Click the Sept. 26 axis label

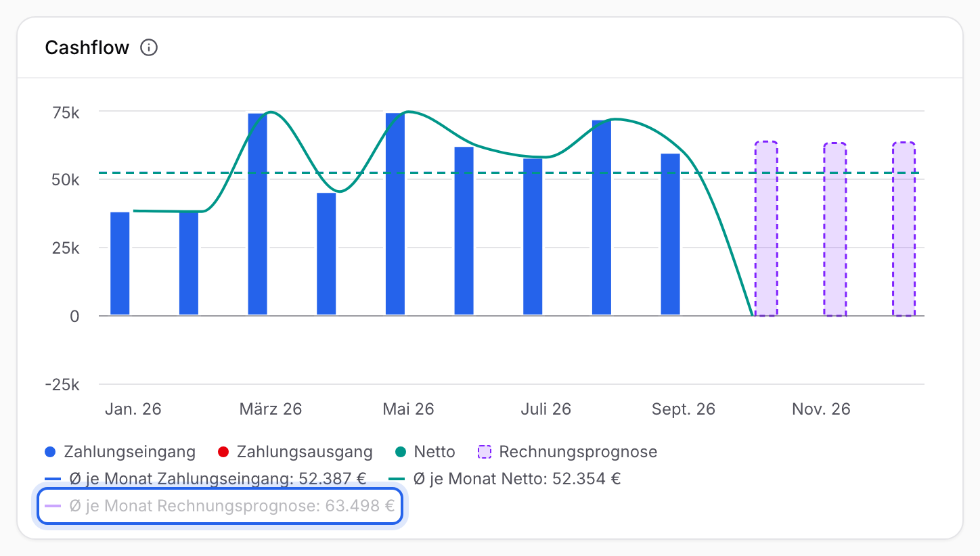pyautogui.click(x=684, y=409)
